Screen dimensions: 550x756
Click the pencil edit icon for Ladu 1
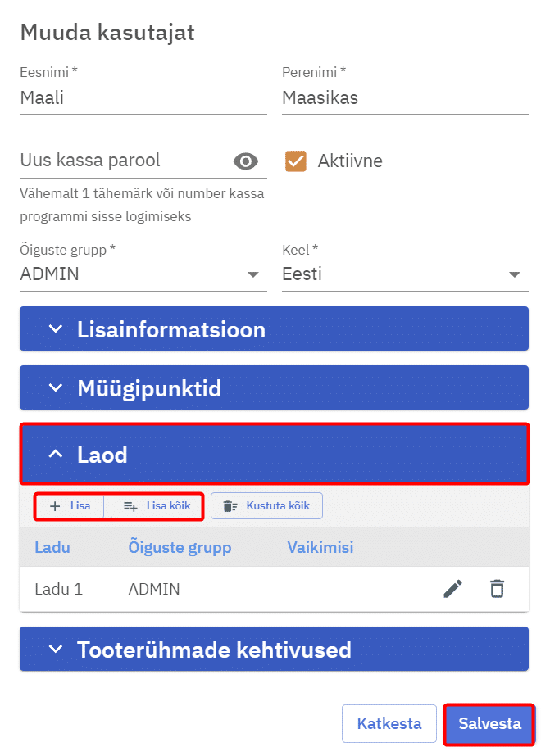452,589
